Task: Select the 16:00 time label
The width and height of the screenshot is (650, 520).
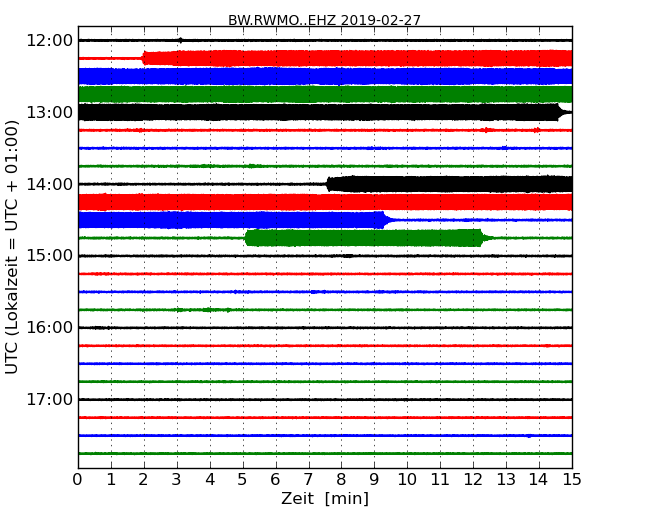Action: point(49,328)
